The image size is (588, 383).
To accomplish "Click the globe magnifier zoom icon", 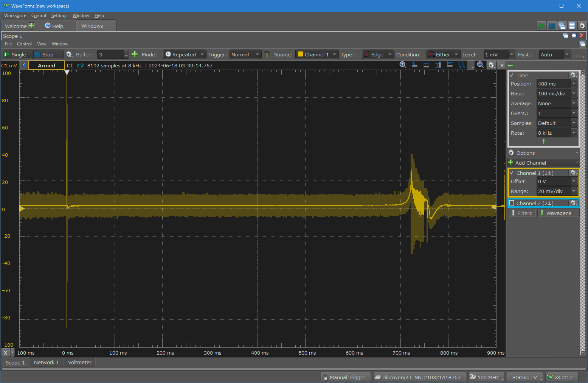I will [480, 65].
